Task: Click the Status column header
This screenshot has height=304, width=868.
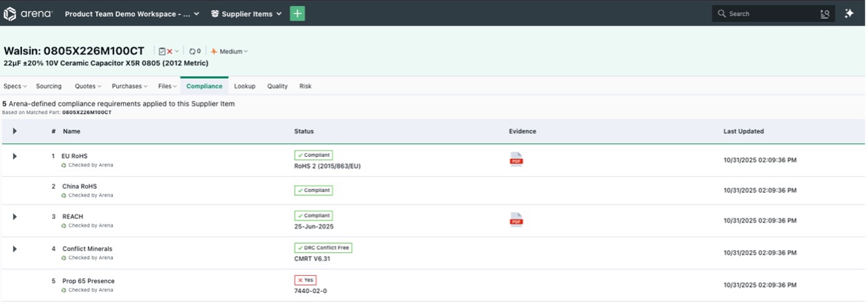Action: 304,131
